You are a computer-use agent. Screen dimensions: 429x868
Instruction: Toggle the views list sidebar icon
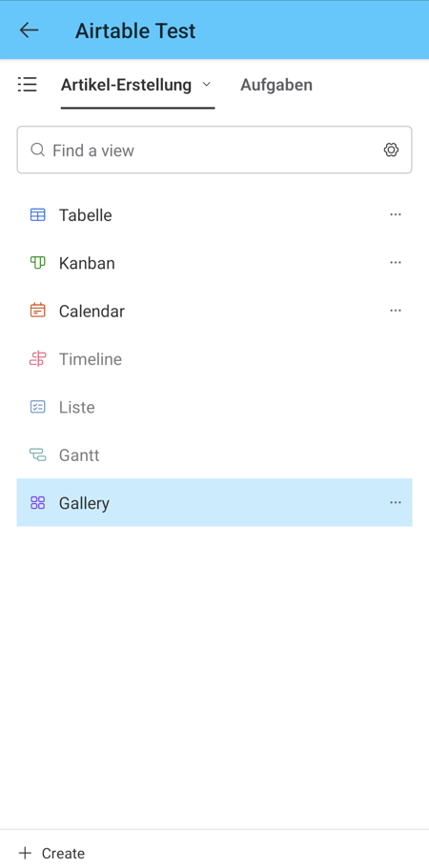coord(27,84)
